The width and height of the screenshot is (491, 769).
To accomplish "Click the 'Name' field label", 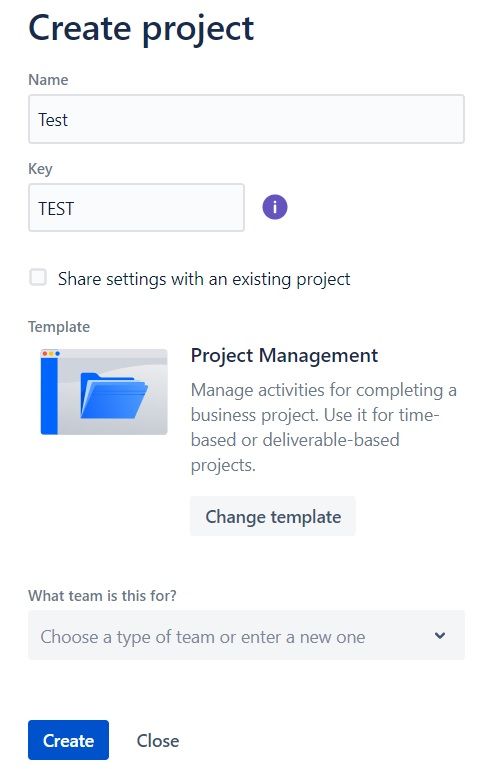I will click(48, 79).
